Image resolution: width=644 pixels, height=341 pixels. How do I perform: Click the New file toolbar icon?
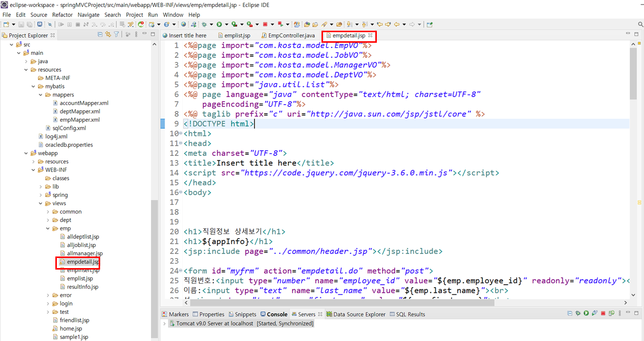(6, 24)
